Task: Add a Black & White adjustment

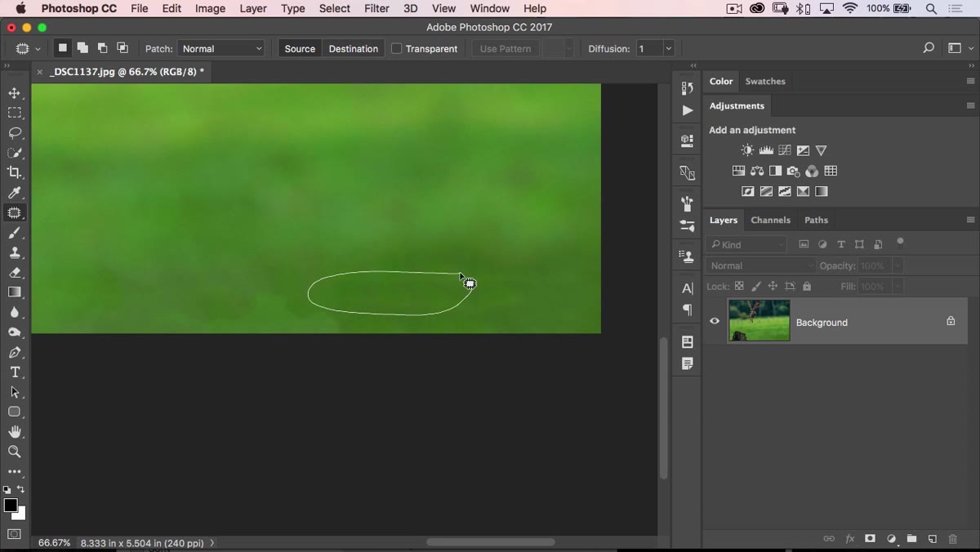Action: 775,171
